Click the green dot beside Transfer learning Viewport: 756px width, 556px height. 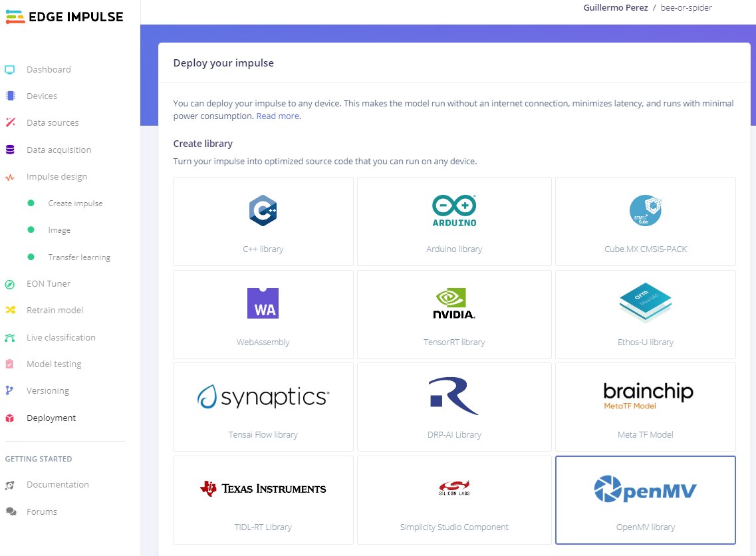31,257
